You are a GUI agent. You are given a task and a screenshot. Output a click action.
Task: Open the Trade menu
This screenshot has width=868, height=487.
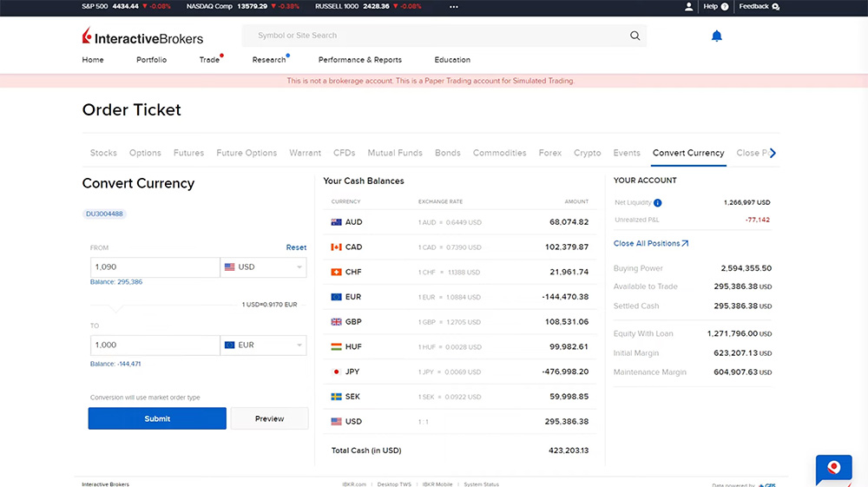click(209, 60)
